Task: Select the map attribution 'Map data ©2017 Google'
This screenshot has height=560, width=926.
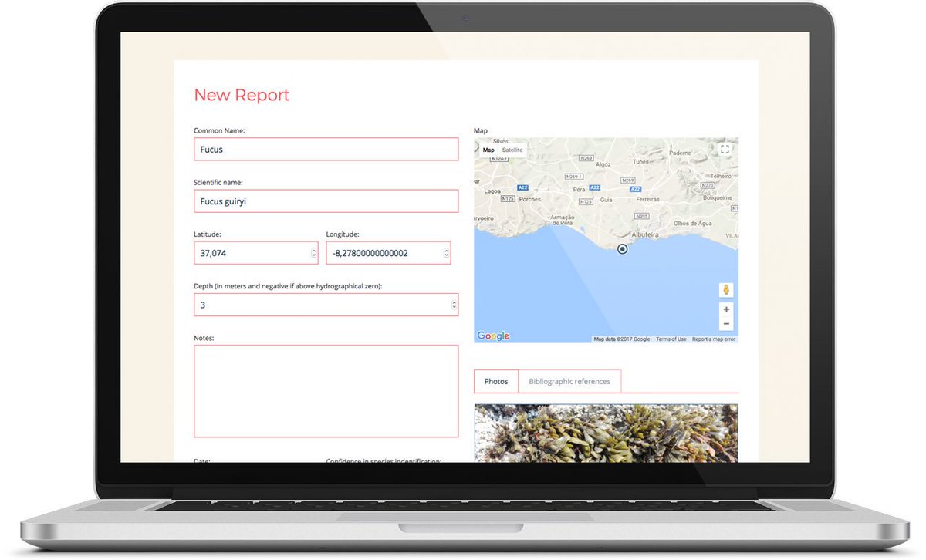Action: pos(622,339)
